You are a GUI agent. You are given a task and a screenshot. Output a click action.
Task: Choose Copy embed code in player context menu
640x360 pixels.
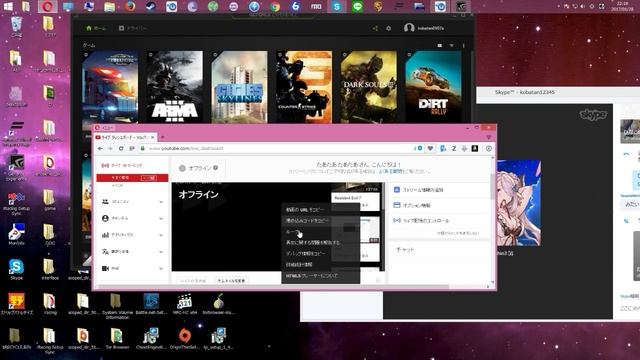click(321, 220)
